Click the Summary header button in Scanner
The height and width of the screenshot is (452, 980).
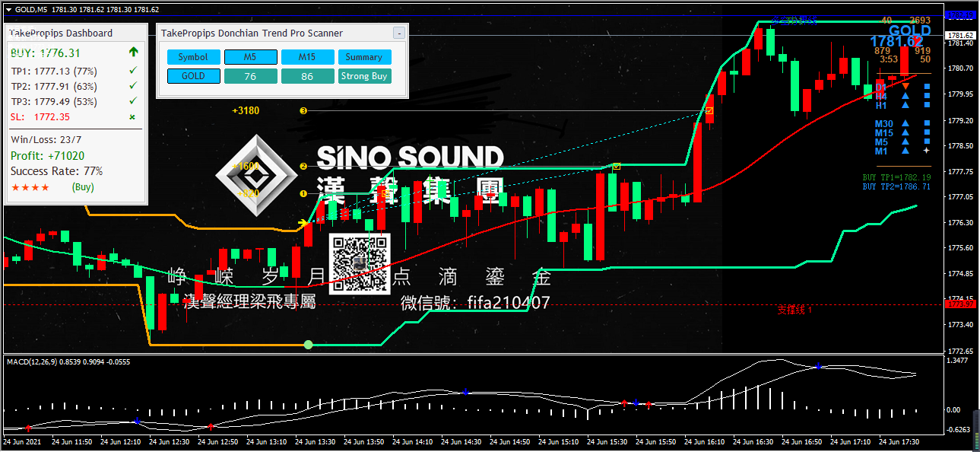click(x=364, y=57)
